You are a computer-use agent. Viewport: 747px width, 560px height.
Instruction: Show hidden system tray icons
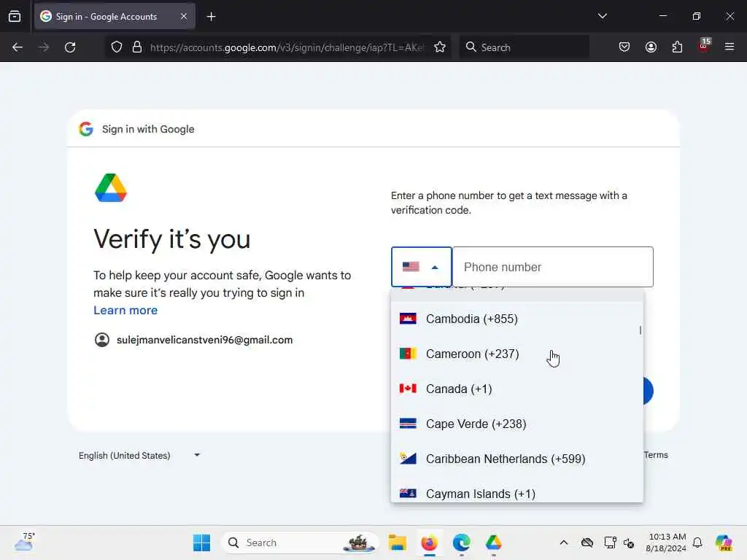pyautogui.click(x=564, y=542)
